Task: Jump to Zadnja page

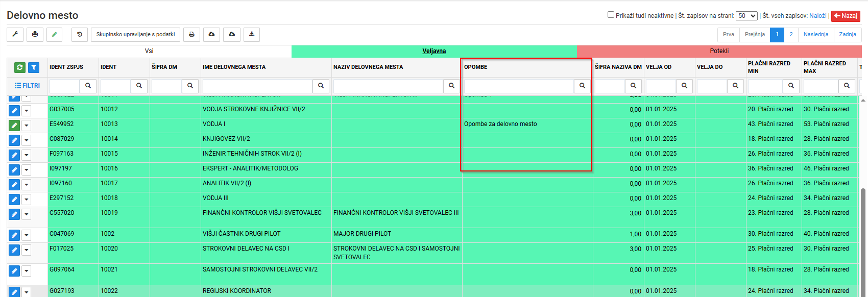Action: (x=848, y=34)
